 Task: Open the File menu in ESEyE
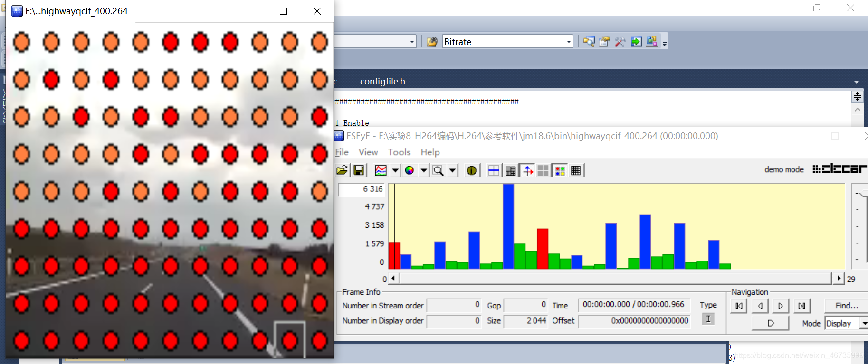(342, 152)
